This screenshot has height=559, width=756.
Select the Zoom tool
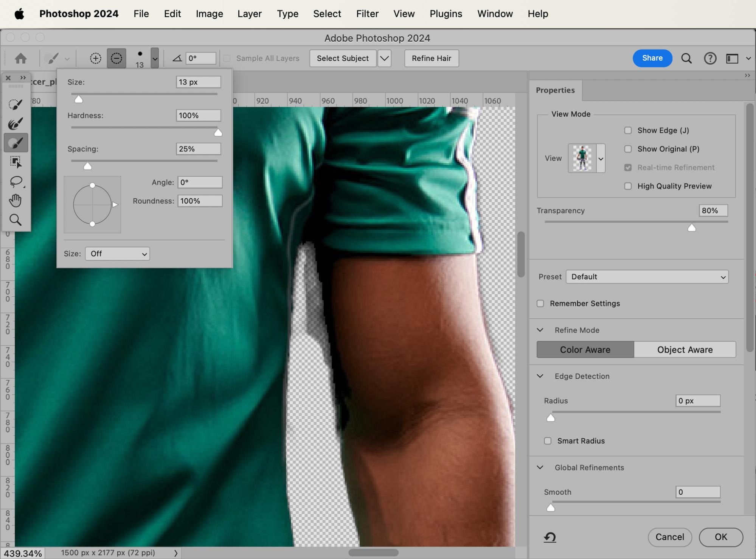pyautogui.click(x=16, y=220)
